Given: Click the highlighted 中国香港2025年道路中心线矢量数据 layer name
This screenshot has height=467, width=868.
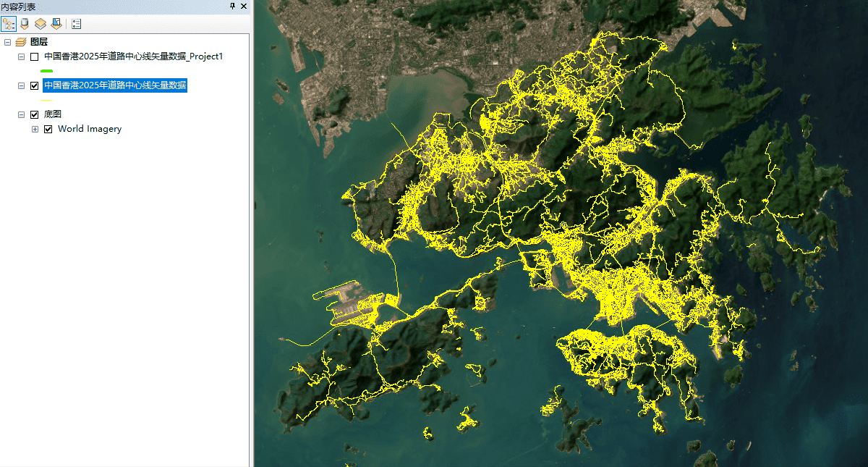Looking at the screenshot, I should [115, 85].
